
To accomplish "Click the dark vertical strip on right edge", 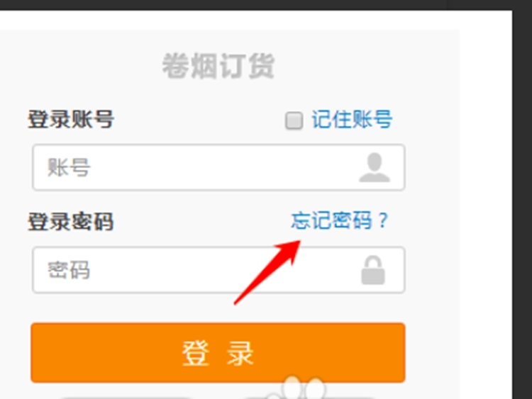I will pos(522,203).
